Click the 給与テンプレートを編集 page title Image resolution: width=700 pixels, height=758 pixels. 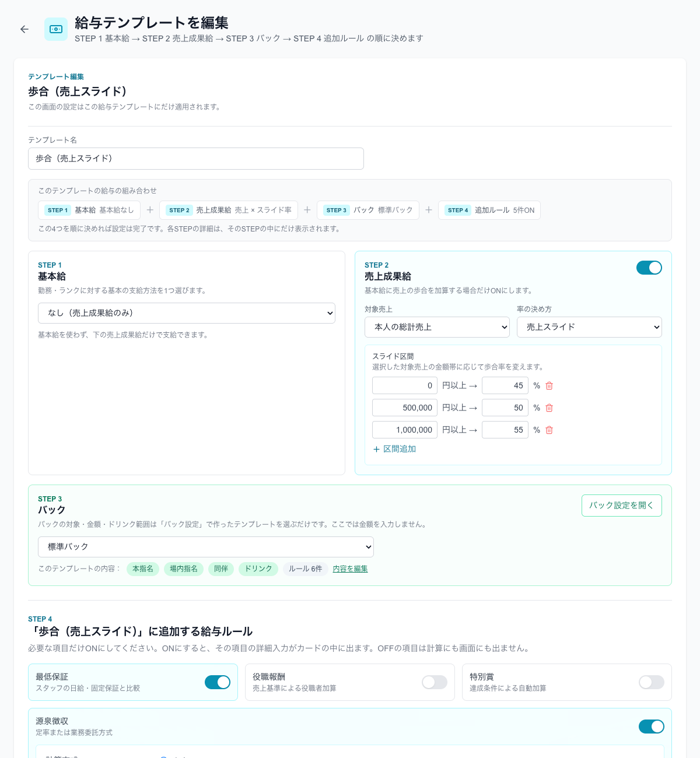pos(152,23)
